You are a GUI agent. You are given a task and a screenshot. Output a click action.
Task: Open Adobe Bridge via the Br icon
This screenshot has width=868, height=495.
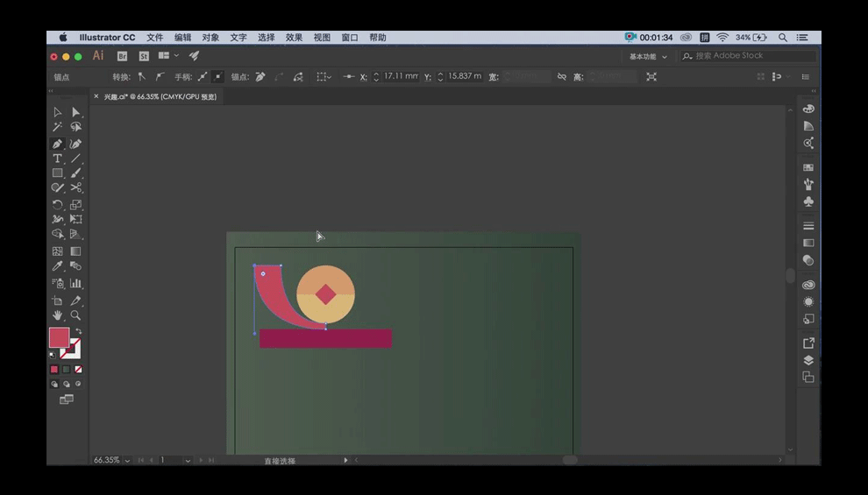tap(122, 56)
